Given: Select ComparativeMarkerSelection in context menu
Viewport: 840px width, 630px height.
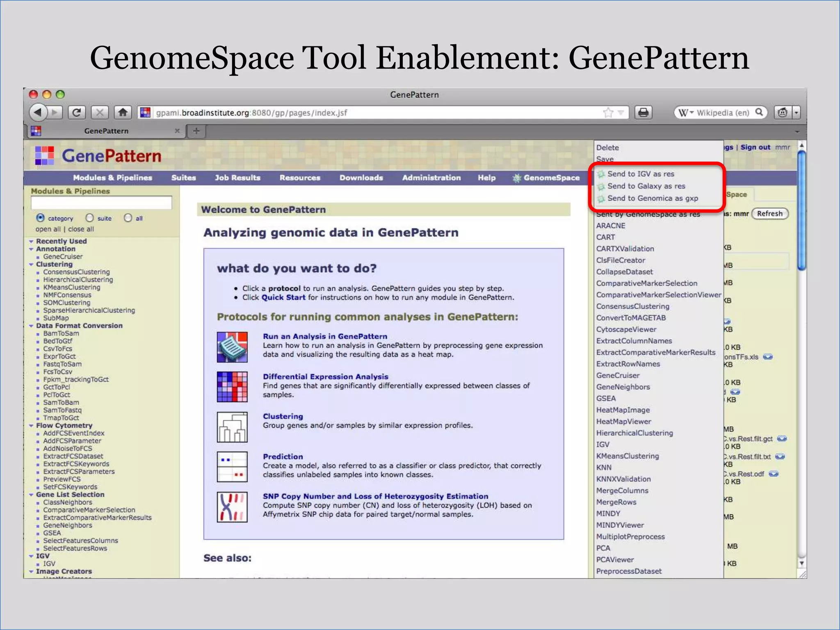Looking at the screenshot, I should (x=646, y=283).
